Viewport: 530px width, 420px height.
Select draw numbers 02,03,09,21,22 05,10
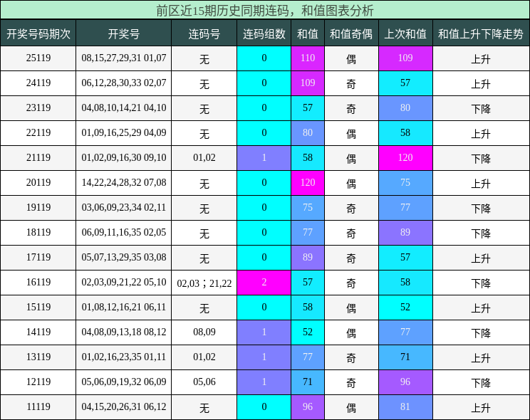coord(124,282)
